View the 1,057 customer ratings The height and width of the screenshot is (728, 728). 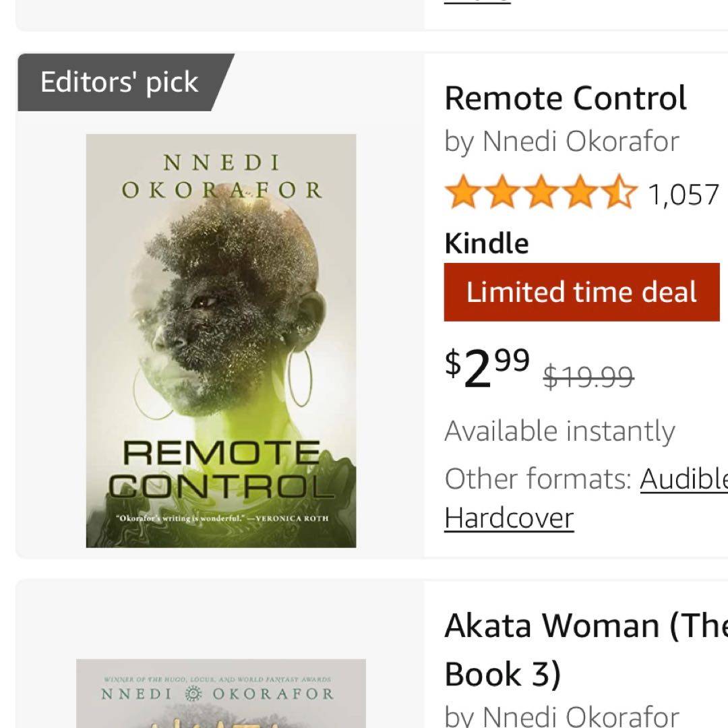pos(683,195)
